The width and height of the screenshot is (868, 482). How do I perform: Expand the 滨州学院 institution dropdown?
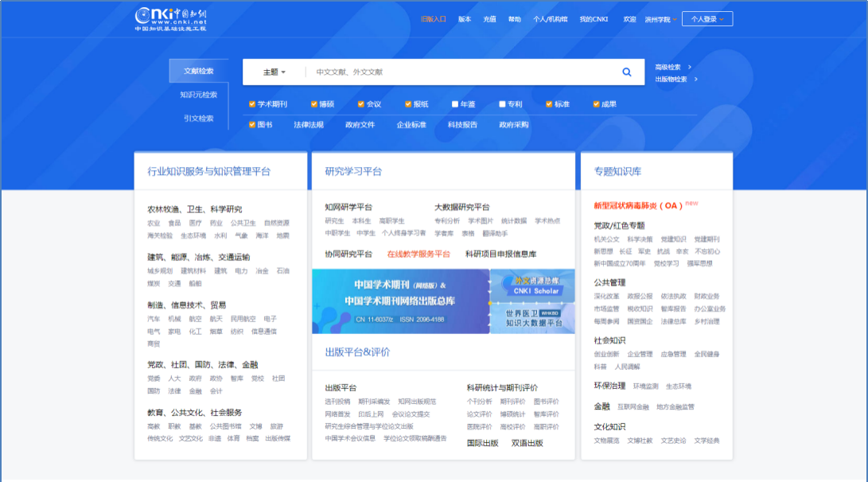tap(660, 19)
